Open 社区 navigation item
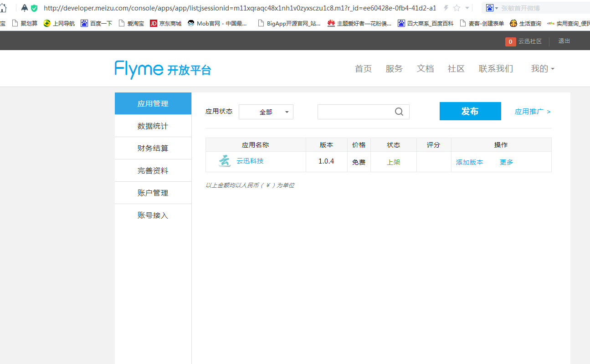 [x=456, y=69]
